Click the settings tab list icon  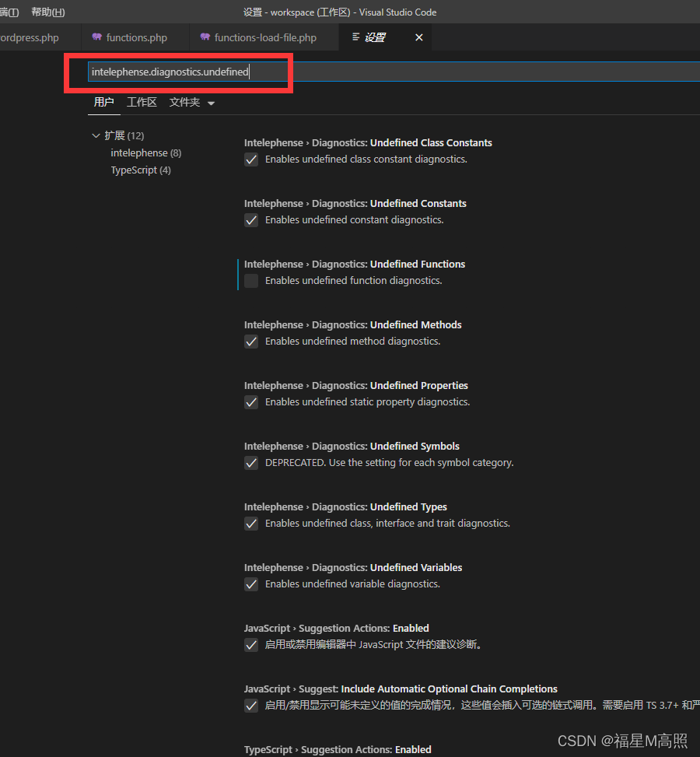point(355,37)
